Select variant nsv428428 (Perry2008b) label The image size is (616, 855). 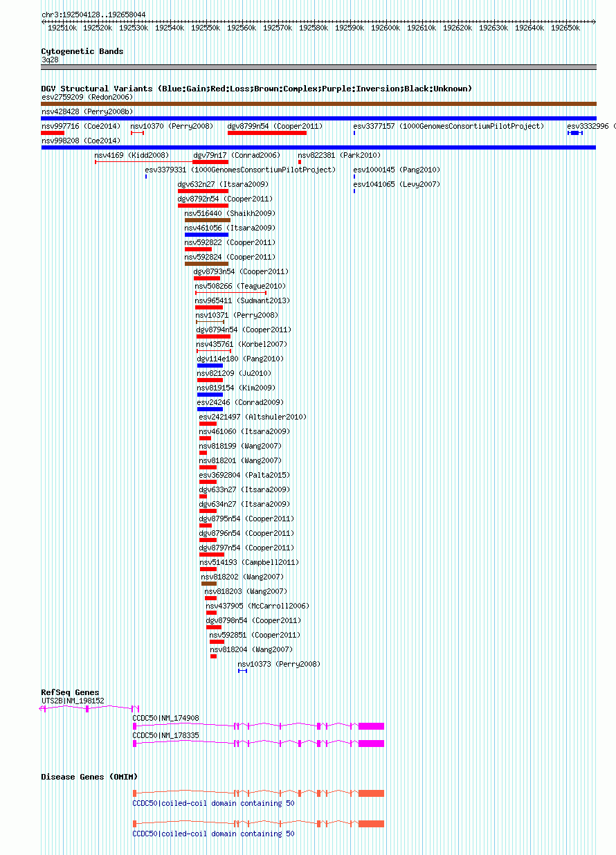coord(87,111)
